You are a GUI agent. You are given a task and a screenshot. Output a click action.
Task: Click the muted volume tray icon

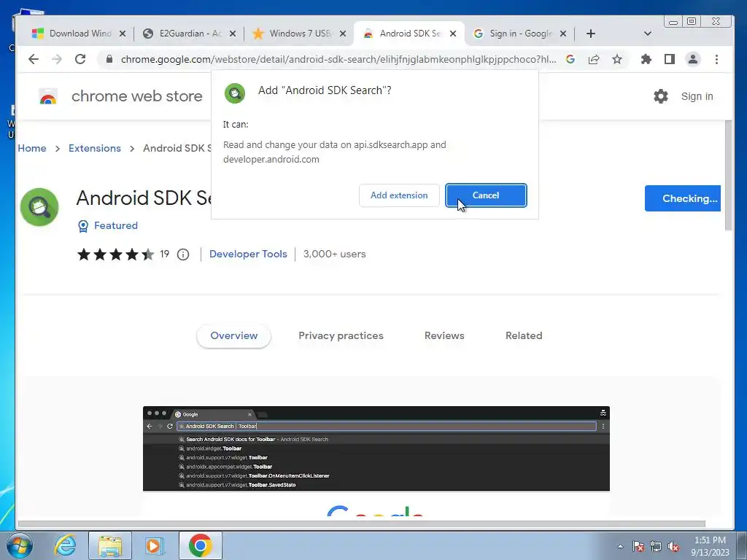point(673,547)
